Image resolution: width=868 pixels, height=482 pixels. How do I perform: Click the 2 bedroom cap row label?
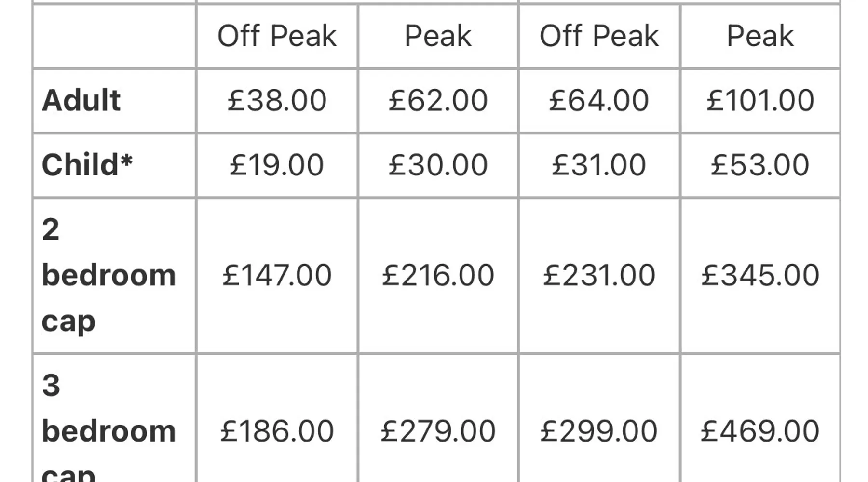[108, 275]
